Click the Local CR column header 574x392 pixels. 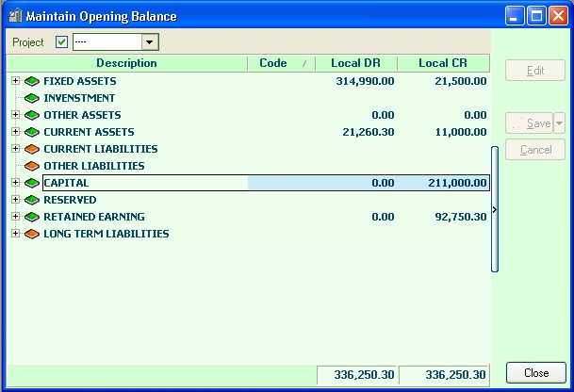point(443,63)
